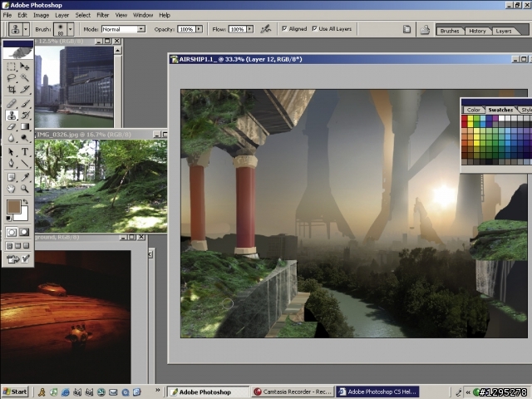
Task: Open the Mode blending dropdown
Action: (x=141, y=29)
